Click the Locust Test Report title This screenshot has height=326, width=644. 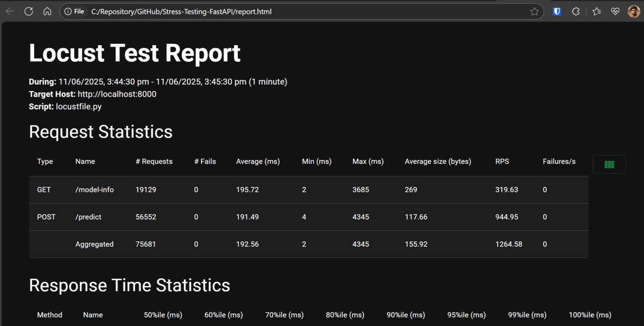click(x=135, y=53)
